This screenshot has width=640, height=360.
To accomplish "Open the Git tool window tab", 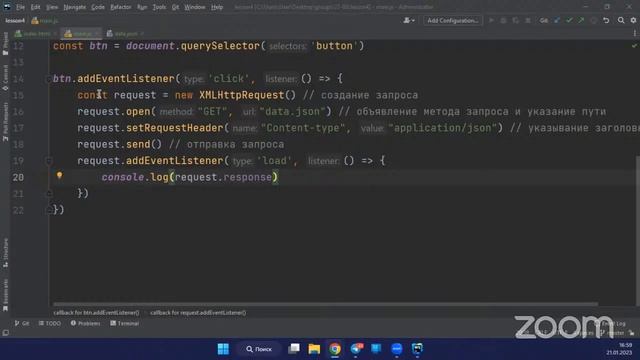I will (x=22, y=323).
